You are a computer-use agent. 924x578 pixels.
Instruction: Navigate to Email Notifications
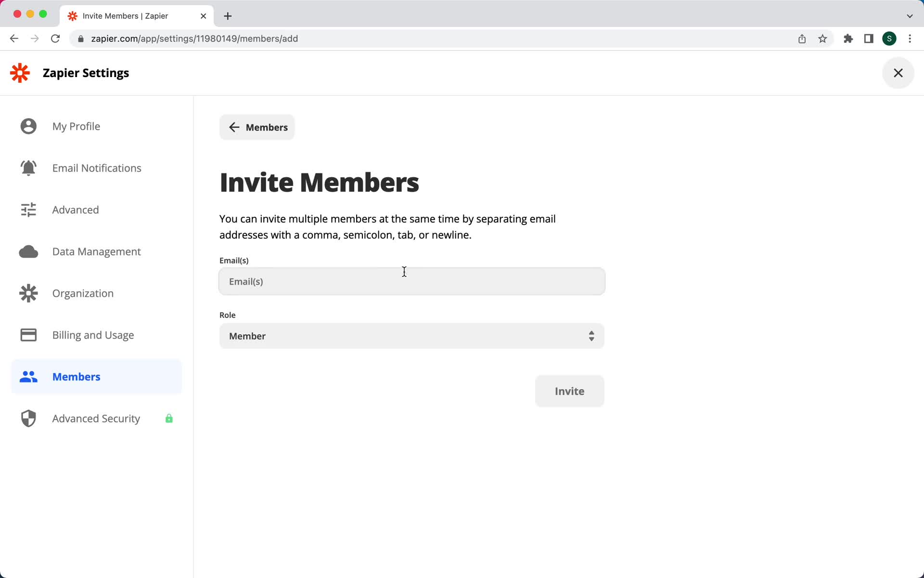coord(96,167)
